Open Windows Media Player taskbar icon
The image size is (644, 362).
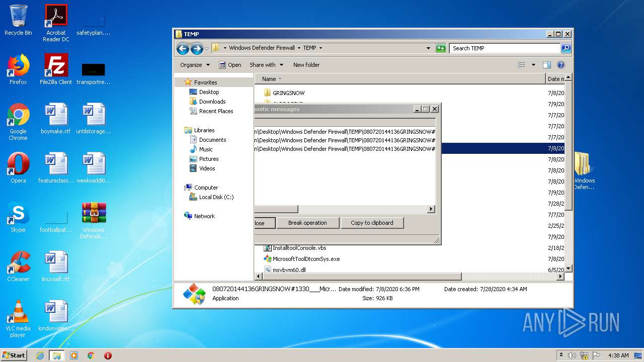coord(74,355)
